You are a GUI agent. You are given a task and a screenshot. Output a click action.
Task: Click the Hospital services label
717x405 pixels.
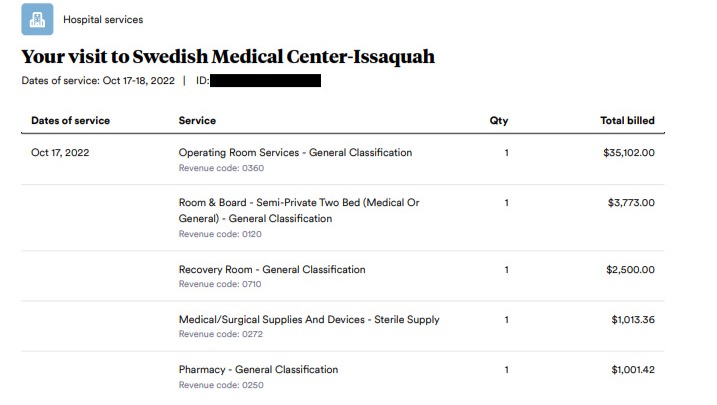coord(103,20)
